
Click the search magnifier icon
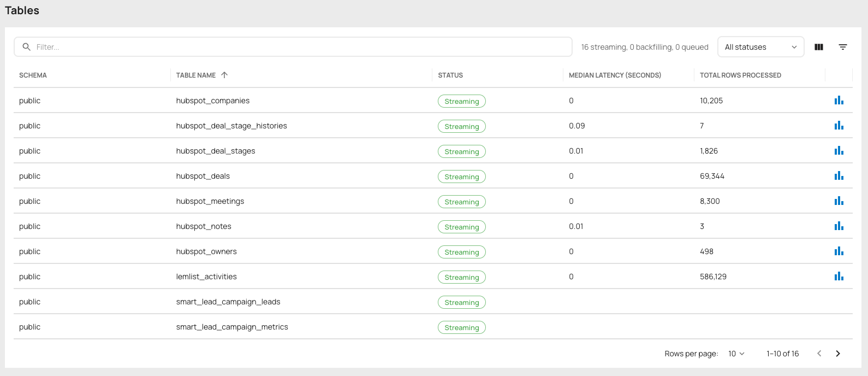pyautogui.click(x=26, y=47)
